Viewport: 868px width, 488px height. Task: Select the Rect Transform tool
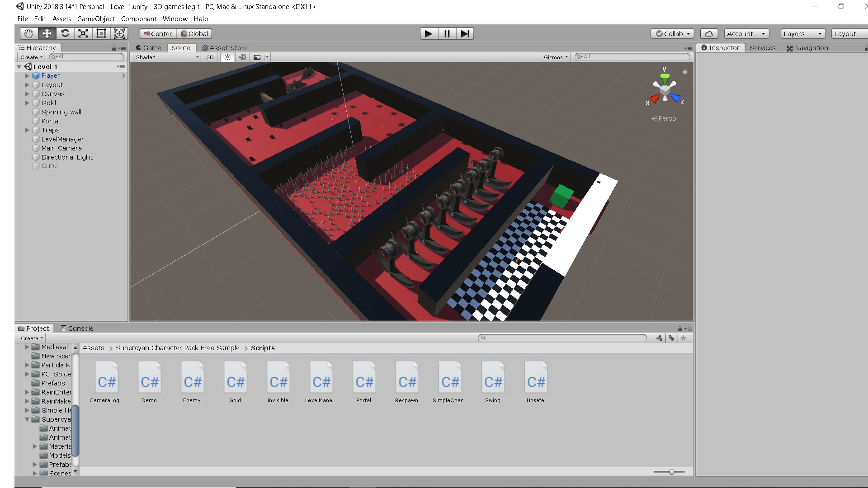click(101, 33)
